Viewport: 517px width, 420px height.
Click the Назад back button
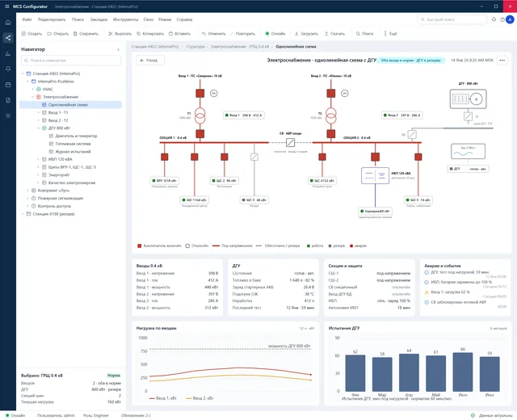(150, 61)
